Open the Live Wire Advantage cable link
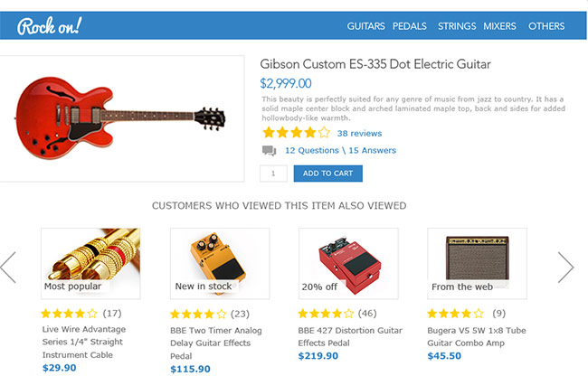588x376 pixels. click(84, 335)
